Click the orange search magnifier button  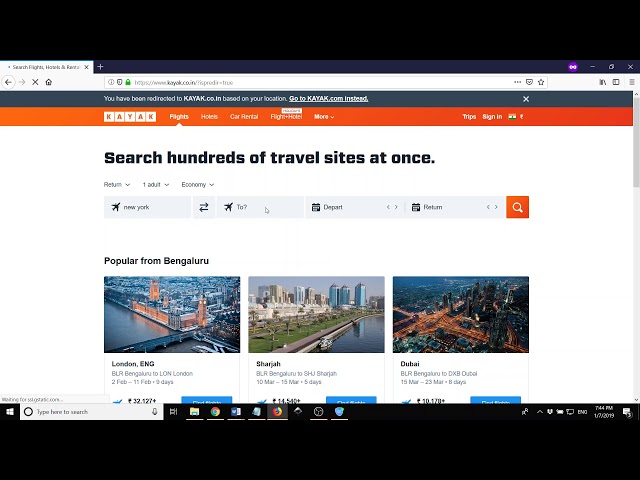click(517, 207)
